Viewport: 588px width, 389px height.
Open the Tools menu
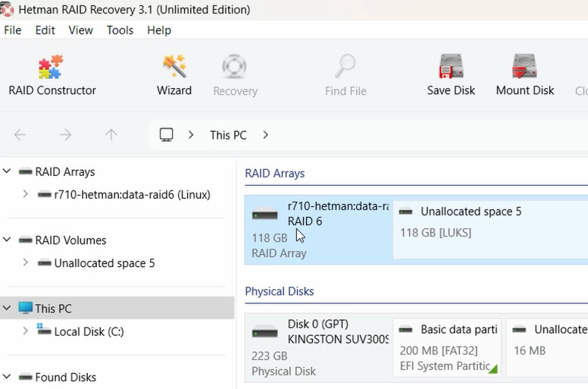tap(120, 30)
